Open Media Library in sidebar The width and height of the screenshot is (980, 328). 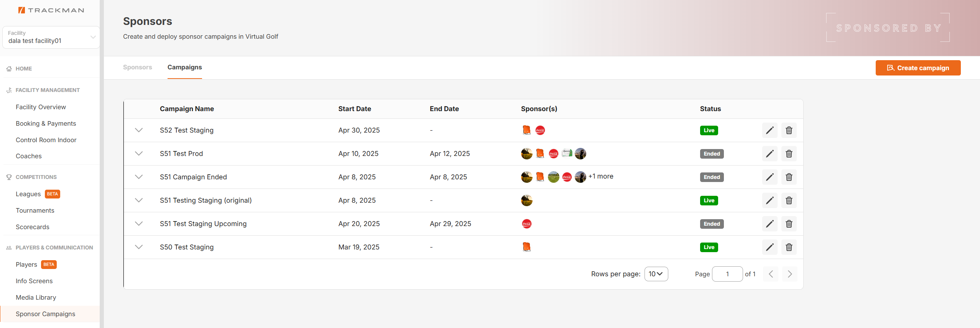36,297
